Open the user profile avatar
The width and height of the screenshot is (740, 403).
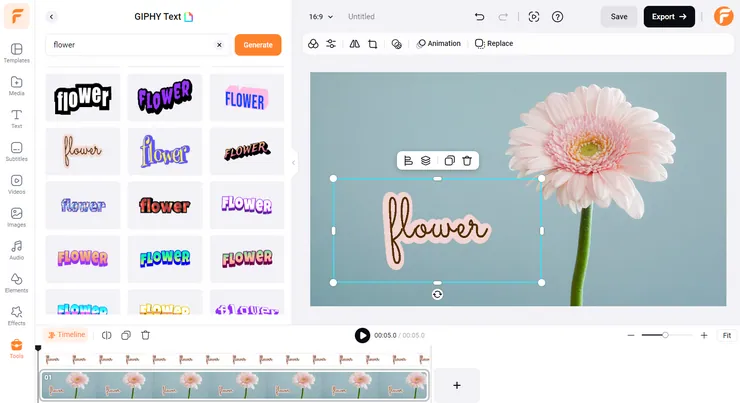point(723,17)
